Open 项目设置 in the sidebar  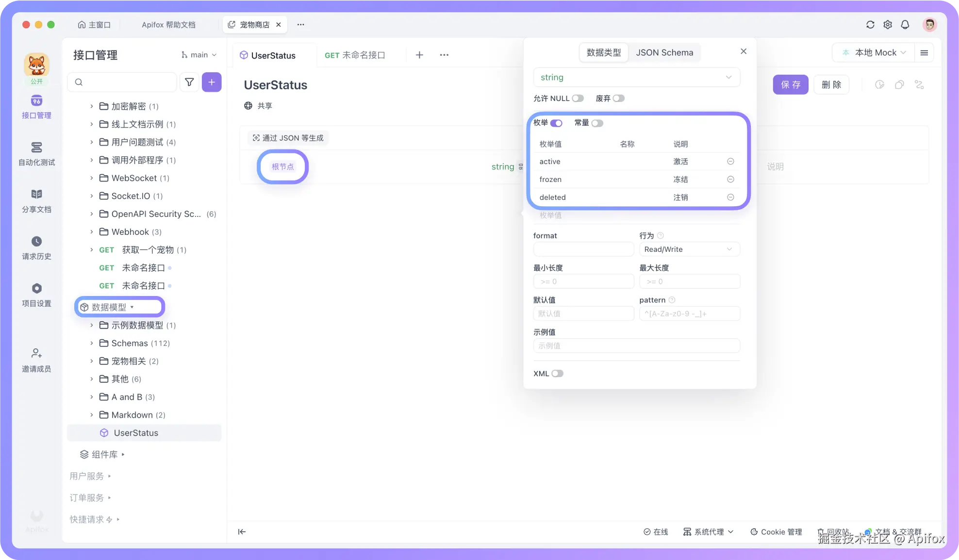(36, 295)
